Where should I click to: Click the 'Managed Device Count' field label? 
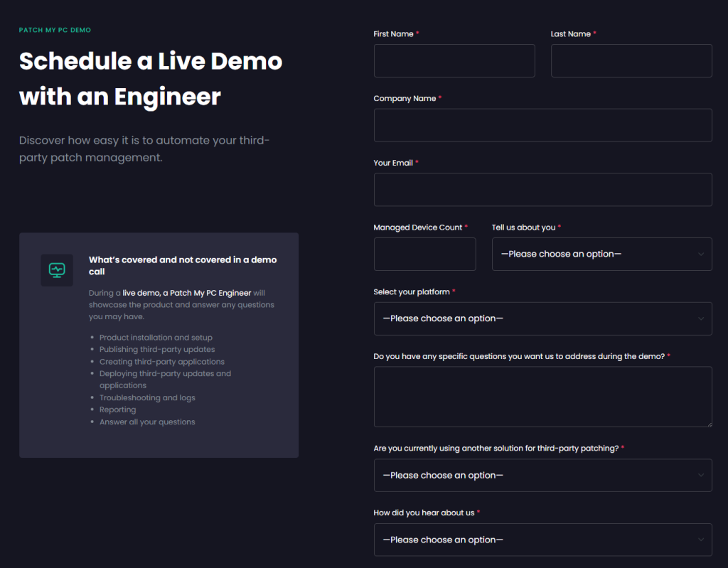click(x=418, y=227)
